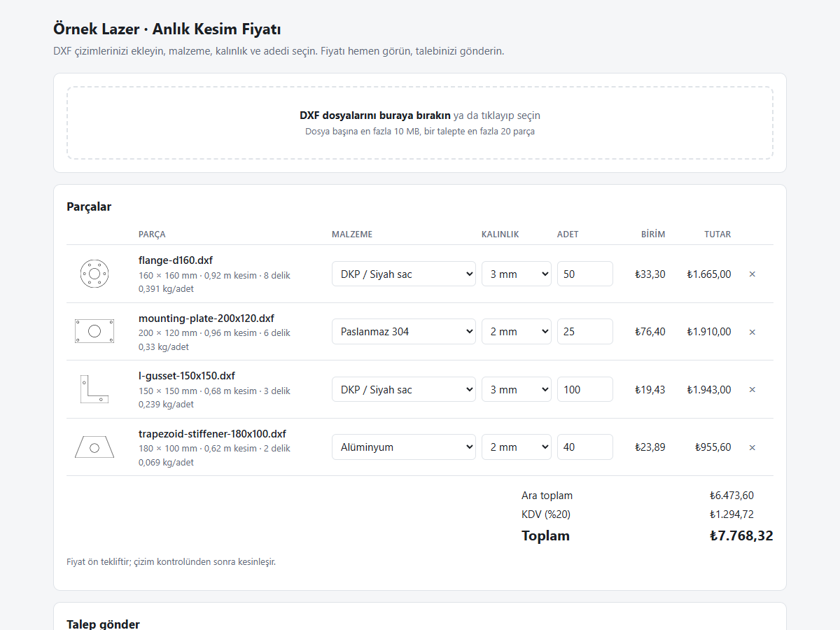This screenshot has height=630, width=840.
Task: Delete the l-gusset-150x150.dxf row
Action: (x=752, y=390)
